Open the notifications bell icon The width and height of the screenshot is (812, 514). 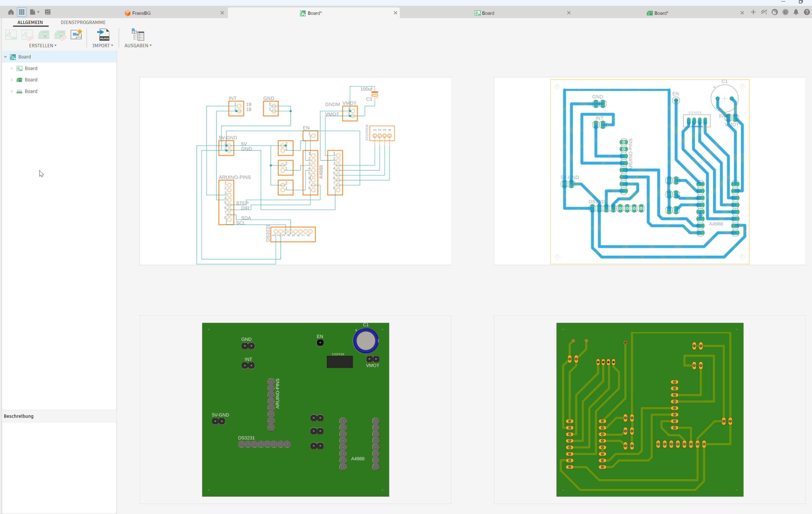click(796, 12)
